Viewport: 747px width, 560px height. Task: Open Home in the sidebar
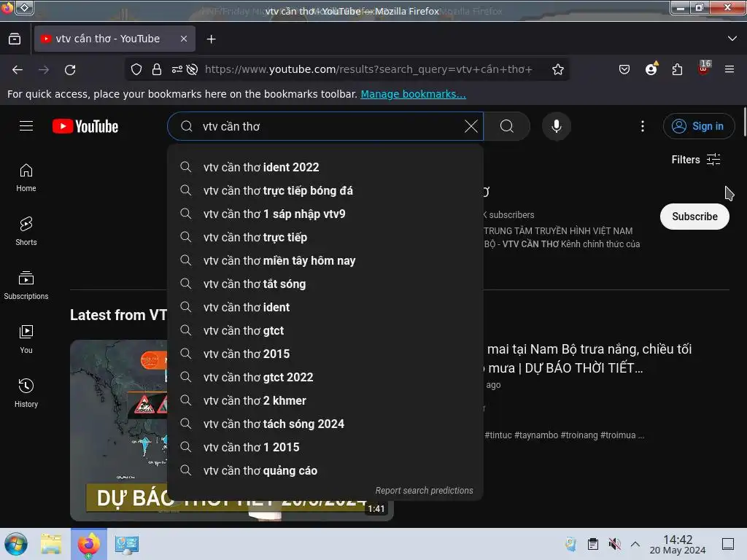[x=26, y=178]
